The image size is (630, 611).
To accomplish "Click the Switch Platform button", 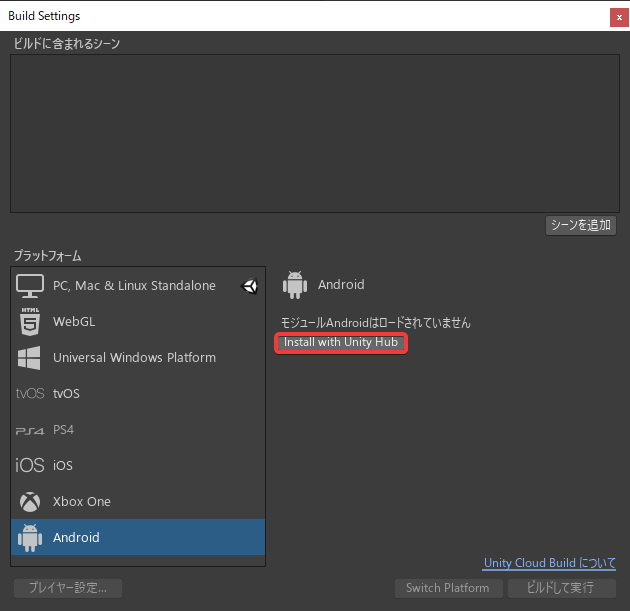I will coord(448,588).
